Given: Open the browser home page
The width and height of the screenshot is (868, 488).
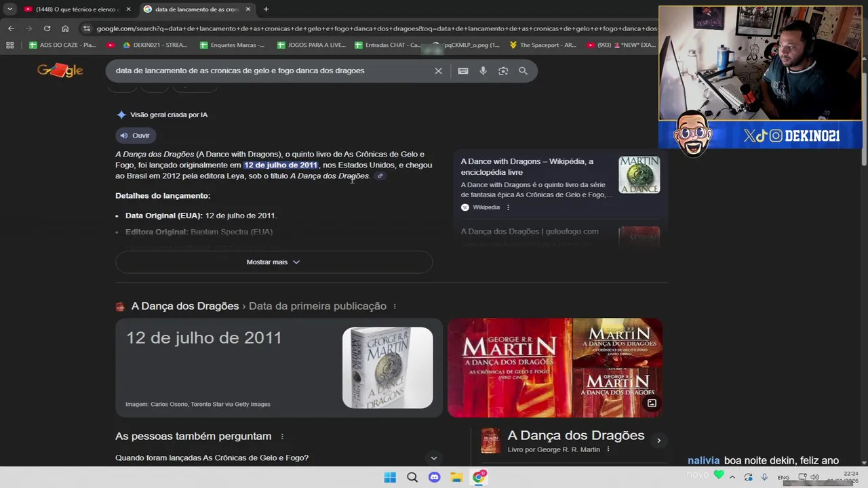Looking at the screenshot, I should (x=65, y=28).
